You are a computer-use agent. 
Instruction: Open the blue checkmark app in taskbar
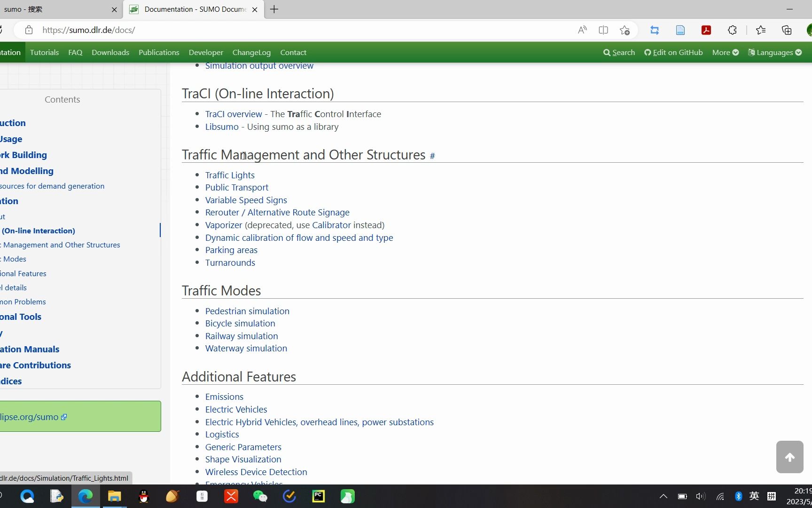tap(289, 496)
